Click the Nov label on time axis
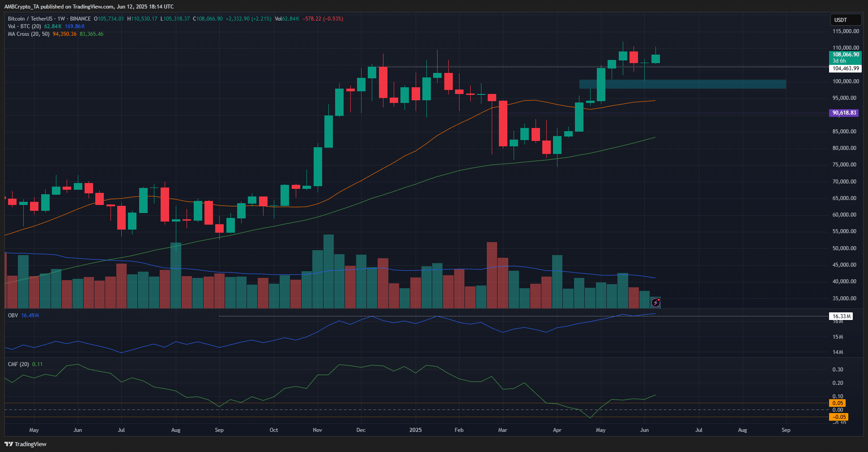The height and width of the screenshot is (452, 868). click(x=317, y=430)
